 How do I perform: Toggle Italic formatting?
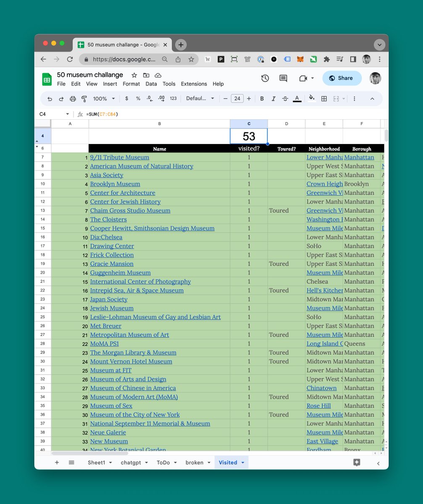[273, 99]
